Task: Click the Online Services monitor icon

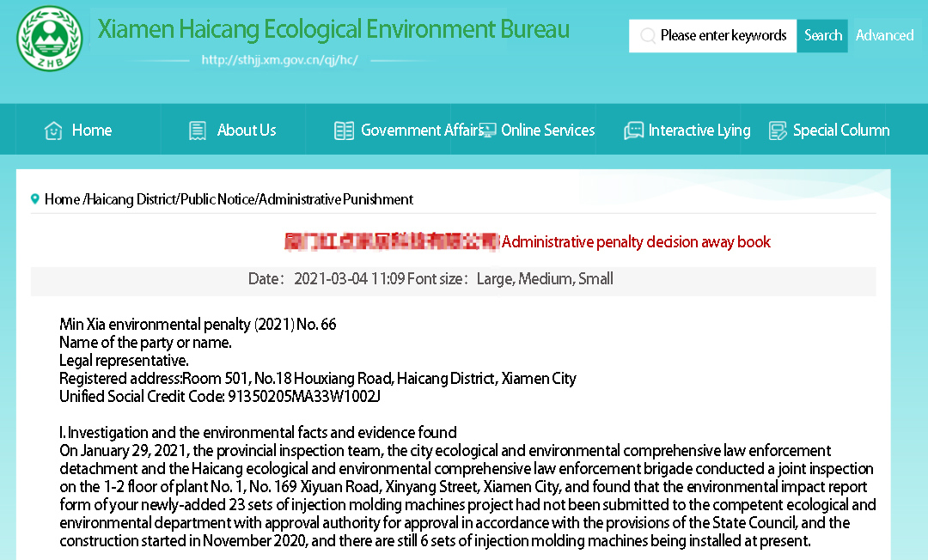Action: tap(488, 130)
